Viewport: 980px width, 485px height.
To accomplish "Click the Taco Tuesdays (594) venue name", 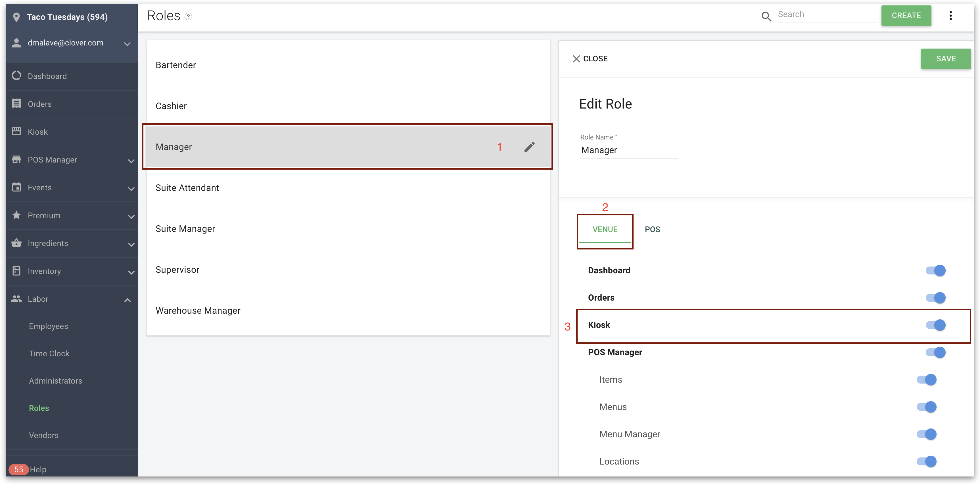I will (67, 17).
